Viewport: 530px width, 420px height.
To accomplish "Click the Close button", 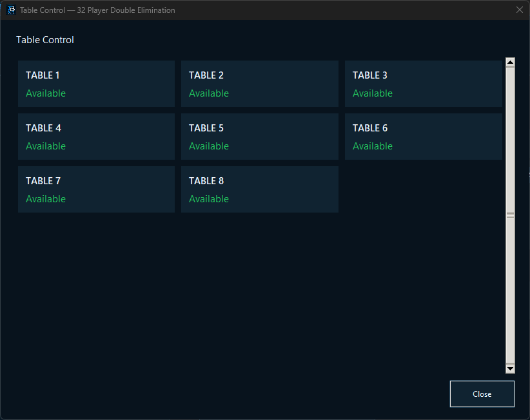I will pos(482,394).
